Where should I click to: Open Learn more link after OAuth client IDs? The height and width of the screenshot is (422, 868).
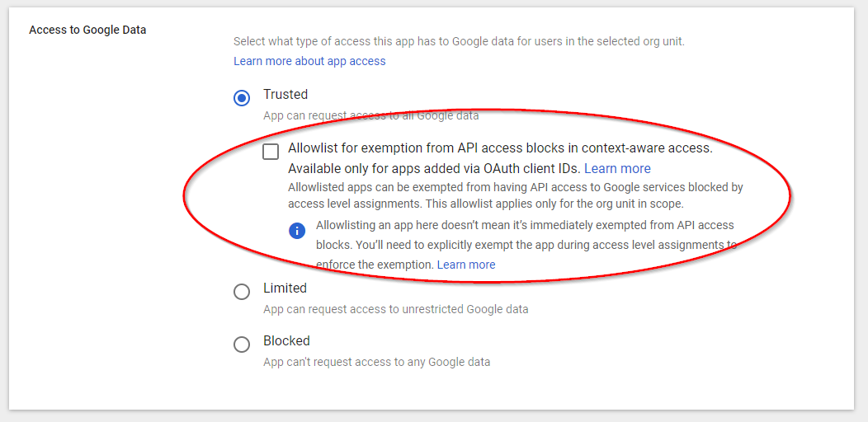(617, 169)
